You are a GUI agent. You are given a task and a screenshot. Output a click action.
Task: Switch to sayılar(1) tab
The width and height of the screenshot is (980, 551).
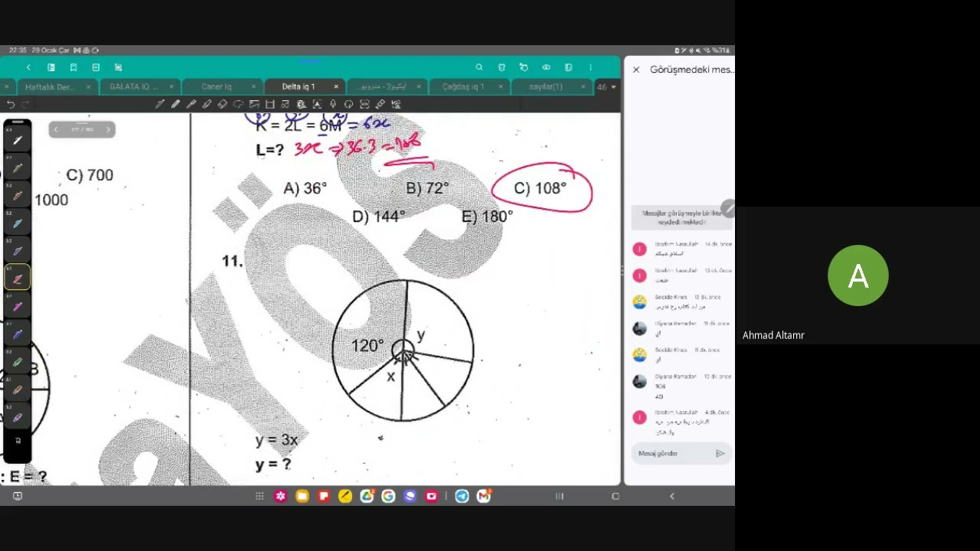(x=546, y=86)
